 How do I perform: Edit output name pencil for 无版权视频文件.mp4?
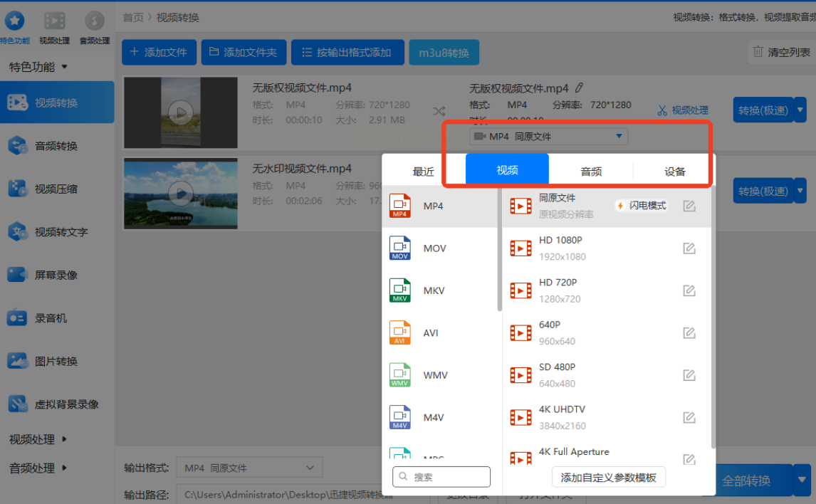(x=579, y=88)
